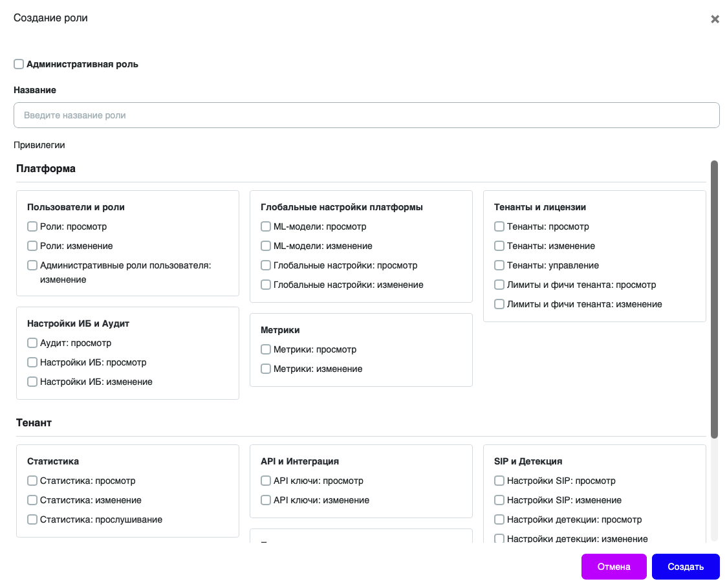This screenshot has height=588, width=727.
Task: Enable API ключи: просмотр
Action: coord(266,481)
